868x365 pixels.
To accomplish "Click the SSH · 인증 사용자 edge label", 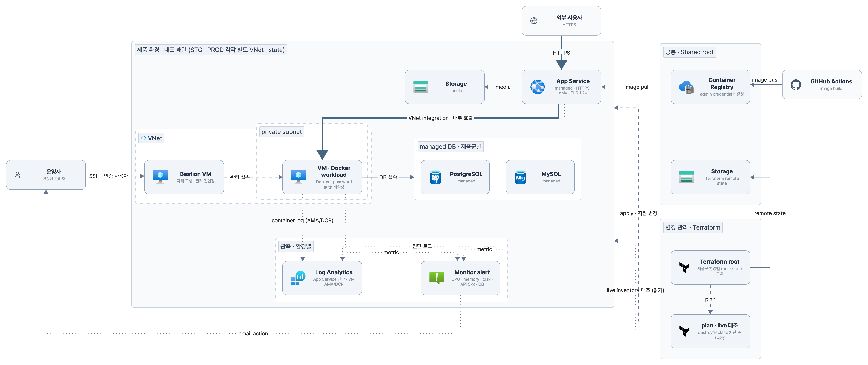I will click(x=108, y=176).
